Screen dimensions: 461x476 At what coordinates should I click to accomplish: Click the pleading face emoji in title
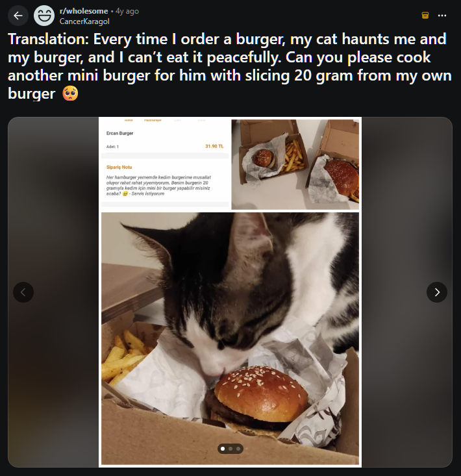pyautogui.click(x=70, y=94)
